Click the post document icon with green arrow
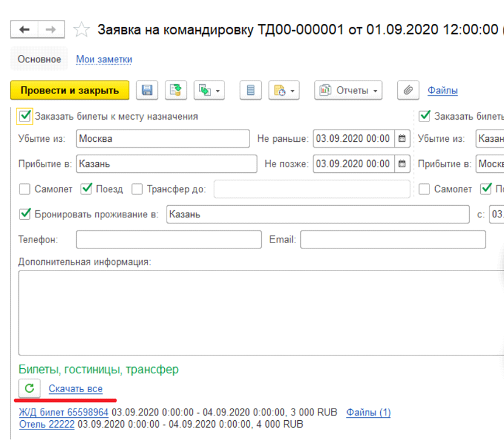This screenshot has width=504, height=441. 176,90
